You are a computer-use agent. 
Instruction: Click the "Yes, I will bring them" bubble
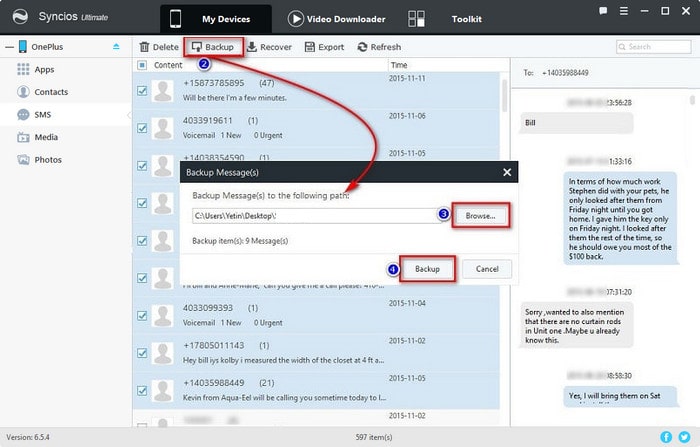pyautogui.click(x=620, y=396)
